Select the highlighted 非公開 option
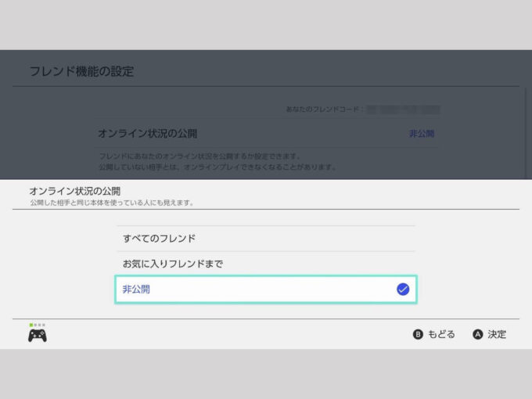The image size is (532, 399). click(264, 289)
